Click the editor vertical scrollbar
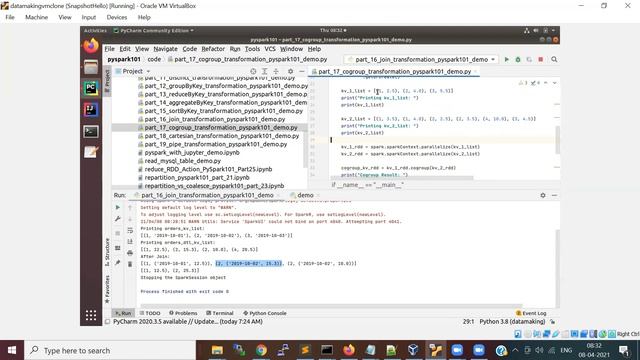The height and width of the screenshot is (360, 640). 557,140
